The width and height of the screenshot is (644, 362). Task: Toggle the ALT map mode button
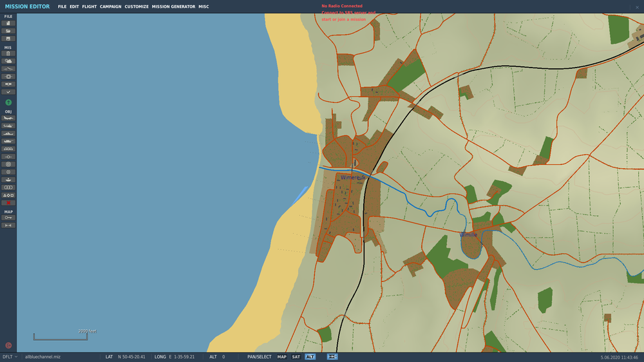point(310,357)
